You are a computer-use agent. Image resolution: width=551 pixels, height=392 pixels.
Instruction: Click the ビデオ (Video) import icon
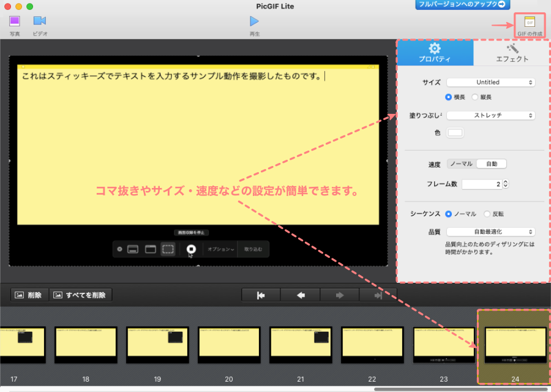tap(40, 21)
